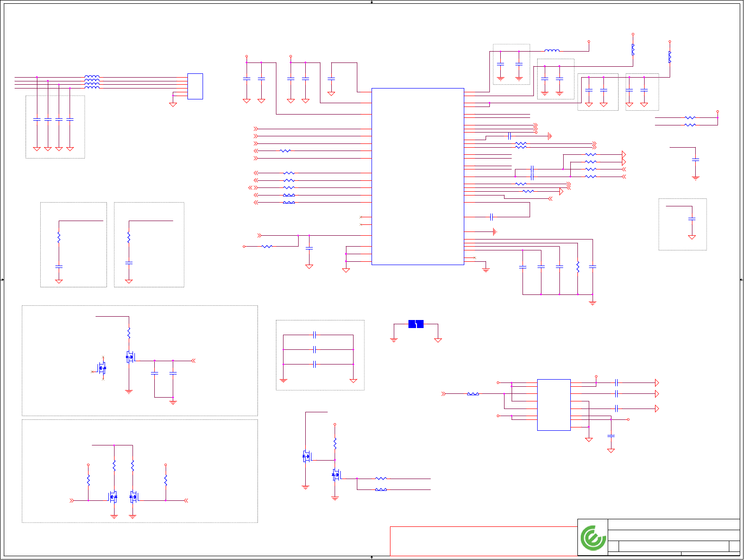This screenshot has height=560, width=744.
Task: Click the green circular logo in title block
Action: point(593,538)
